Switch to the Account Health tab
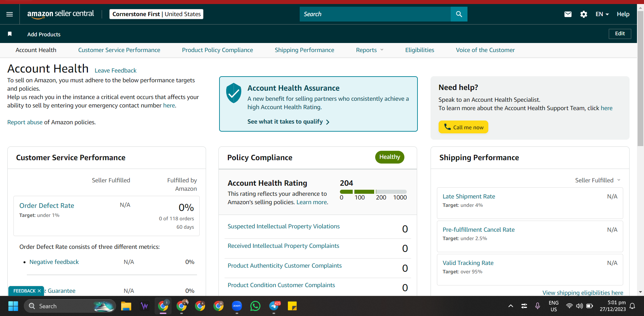The image size is (644, 316). [x=36, y=50]
